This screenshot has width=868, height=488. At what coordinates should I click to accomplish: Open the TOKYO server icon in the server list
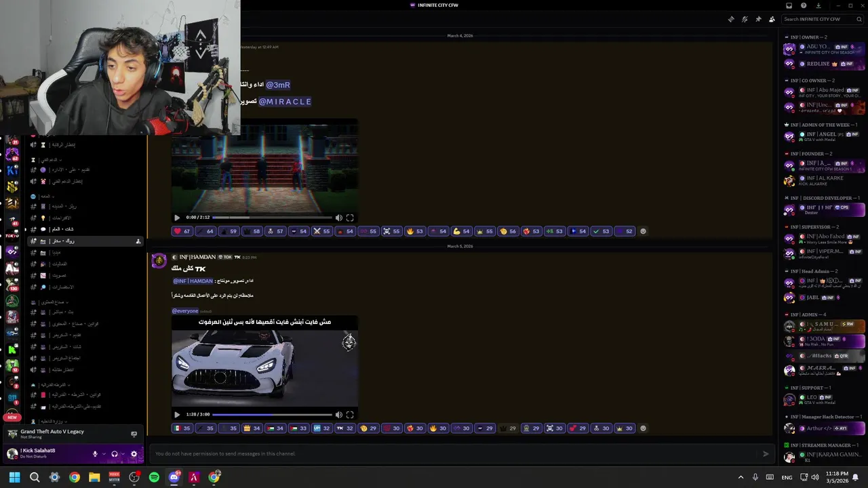(12, 236)
